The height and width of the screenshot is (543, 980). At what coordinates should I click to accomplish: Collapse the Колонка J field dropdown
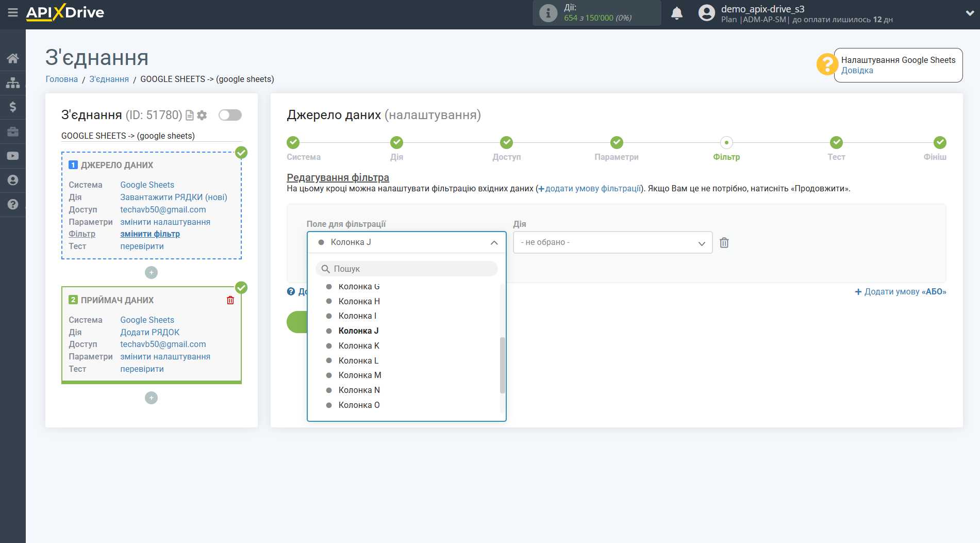click(x=407, y=242)
